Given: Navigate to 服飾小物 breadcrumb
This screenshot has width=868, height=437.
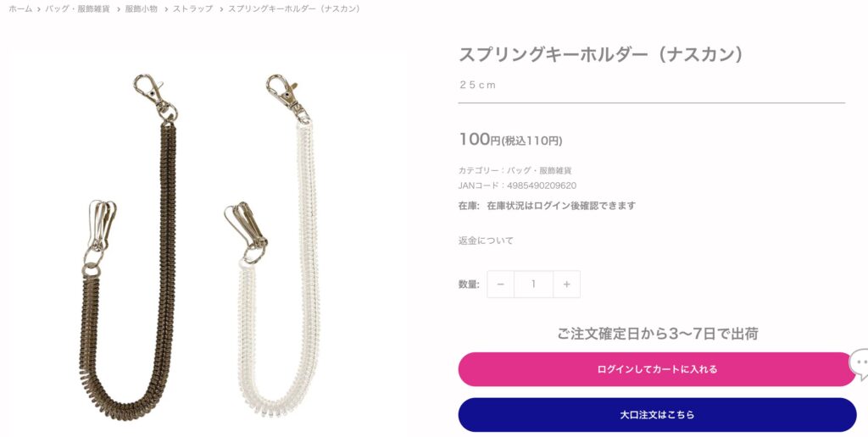Looking at the screenshot, I should (x=142, y=8).
